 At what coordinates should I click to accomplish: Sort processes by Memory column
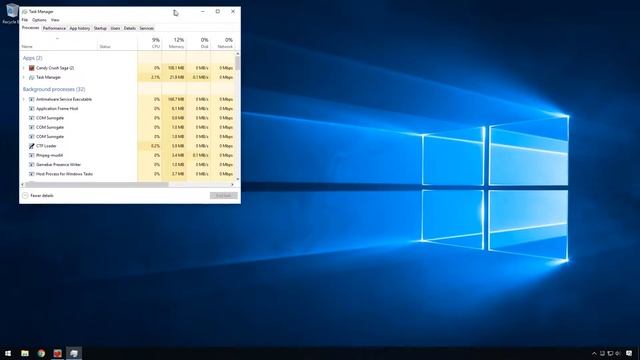[174, 42]
